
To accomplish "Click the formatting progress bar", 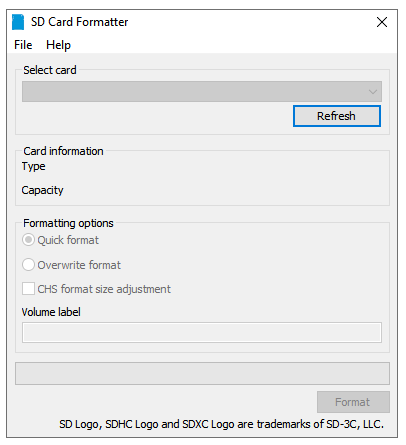I will 202,373.
